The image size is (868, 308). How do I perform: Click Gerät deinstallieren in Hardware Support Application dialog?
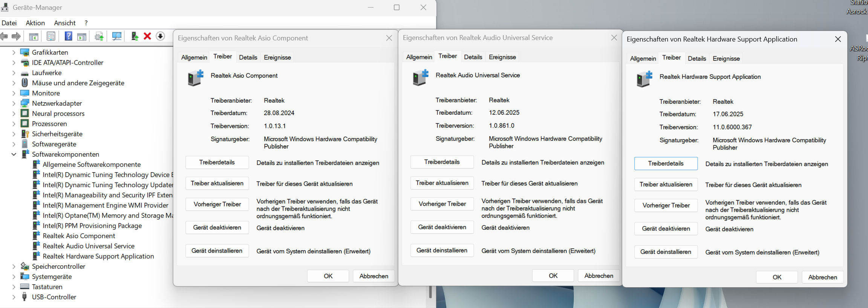tap(666, 252)
